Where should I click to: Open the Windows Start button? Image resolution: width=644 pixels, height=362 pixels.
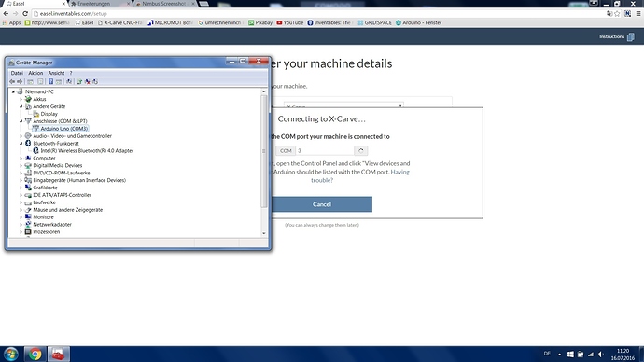[11, 354]
